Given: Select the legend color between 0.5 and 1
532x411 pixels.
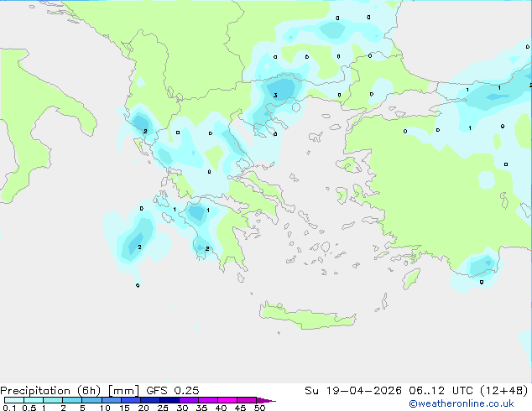Looking at the screenshot, I should pyautogui.click(x=34, y=400).
